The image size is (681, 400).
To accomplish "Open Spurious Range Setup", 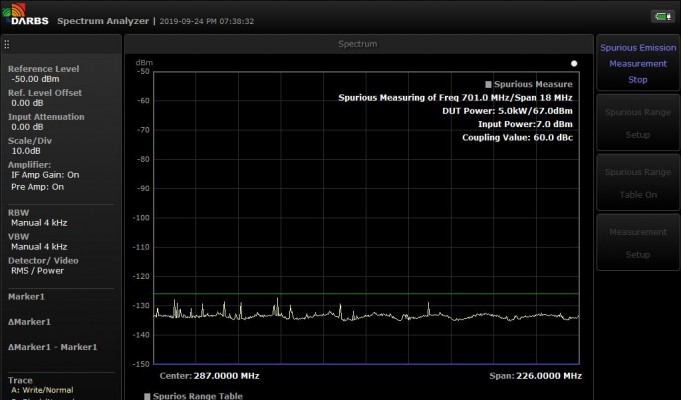I will point(638,123).
